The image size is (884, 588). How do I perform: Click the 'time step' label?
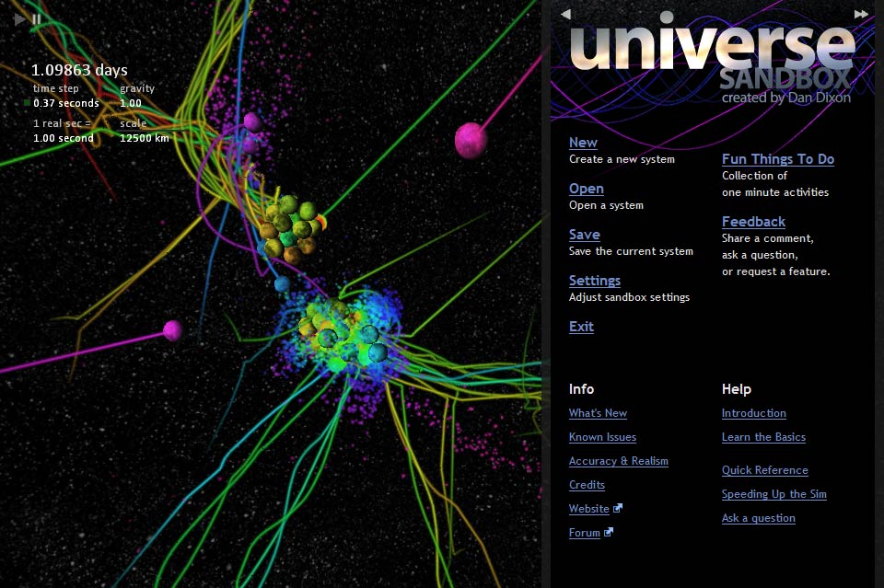pyautogui.click(x=56, y=88)
